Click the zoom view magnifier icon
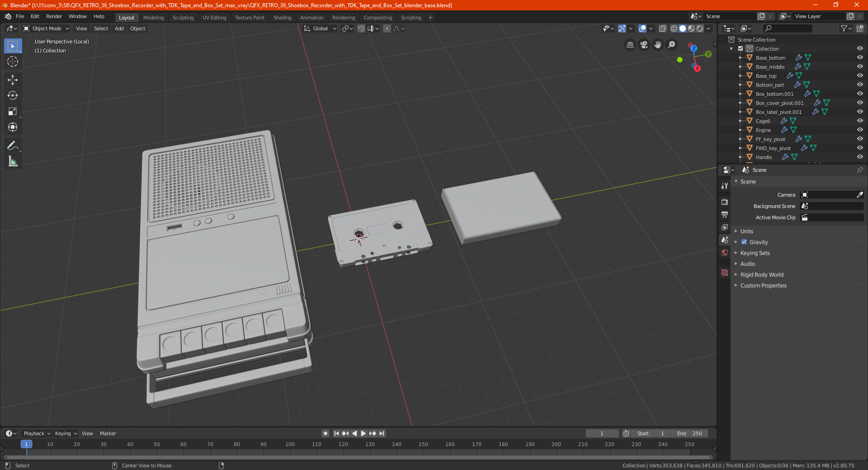 click(x=672, y=45)
